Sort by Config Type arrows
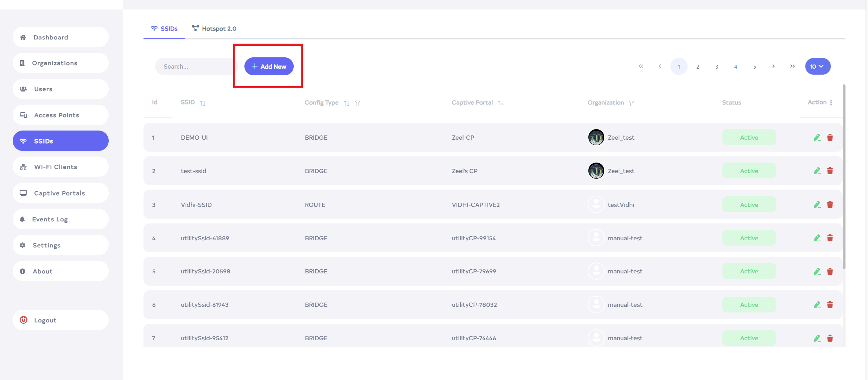Viewport: 868px width, 380px height. coord(346,103)
